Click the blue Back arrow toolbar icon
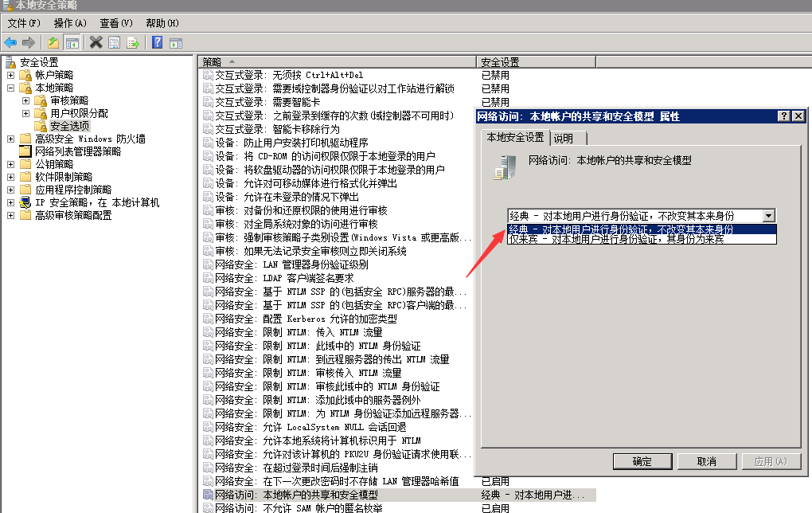 click(10, 42)
